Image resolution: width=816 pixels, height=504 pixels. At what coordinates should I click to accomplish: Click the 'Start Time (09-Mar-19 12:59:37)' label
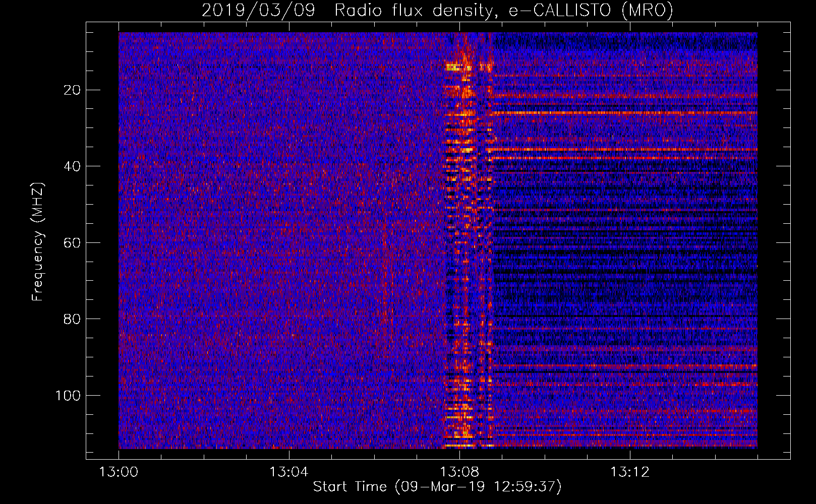(x=437, y=486)
